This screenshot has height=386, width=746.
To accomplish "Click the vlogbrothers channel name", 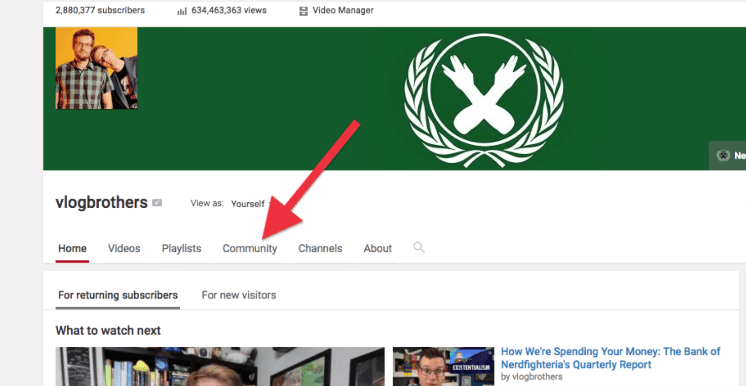I will pos(101,203).
